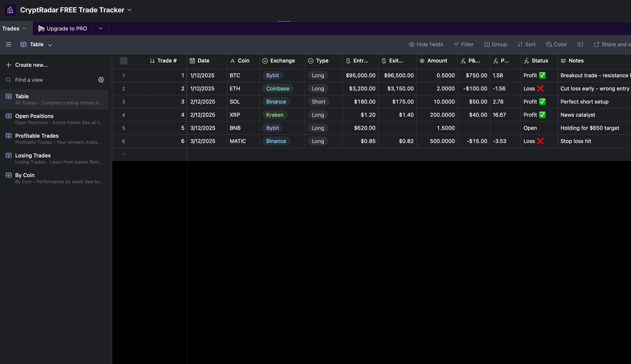Screen dimensions: 631x364
Task: Check row checkbox for trade 1
Action: 123,75
